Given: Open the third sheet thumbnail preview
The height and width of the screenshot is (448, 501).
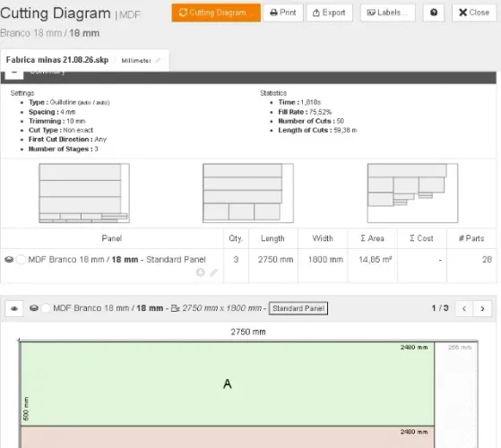Looking at the screenshot, I should pos(412,193).
